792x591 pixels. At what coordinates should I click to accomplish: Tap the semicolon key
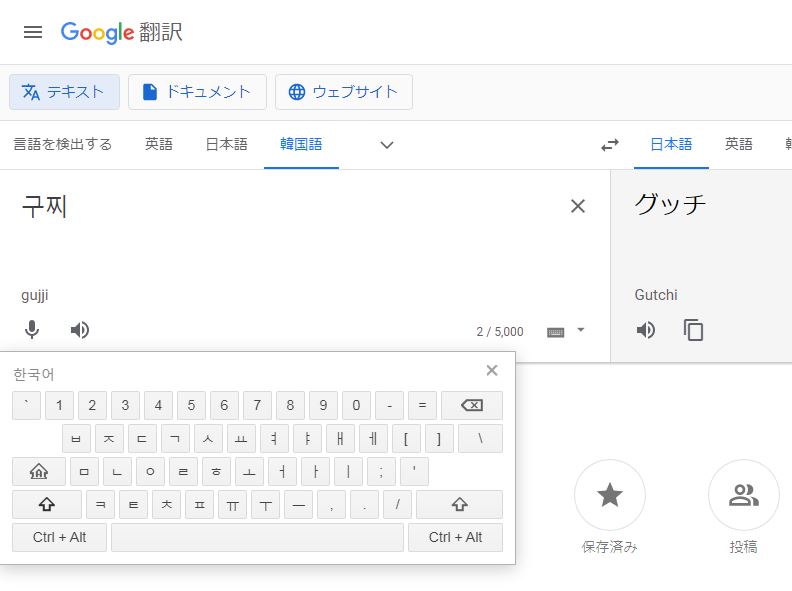click(x=381, y=472)
